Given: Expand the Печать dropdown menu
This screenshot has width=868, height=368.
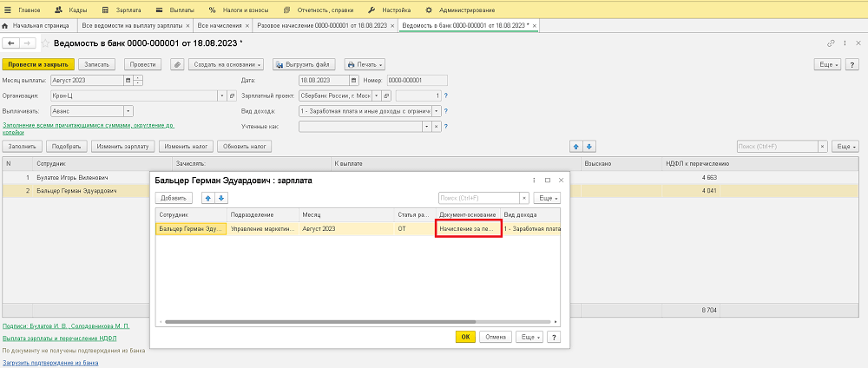Looking at the screenshot, I should pyautogui.click(x=365, y=64).
